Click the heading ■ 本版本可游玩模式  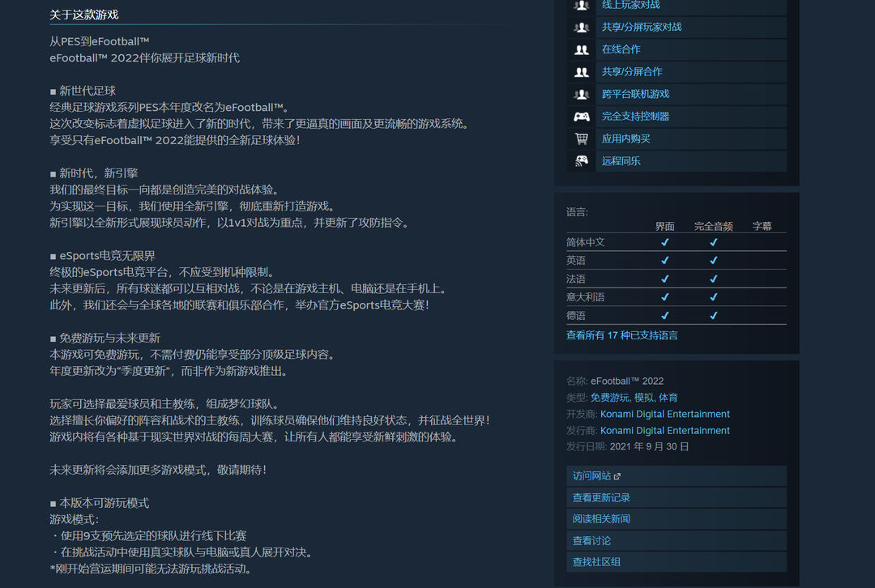[100, 503]
